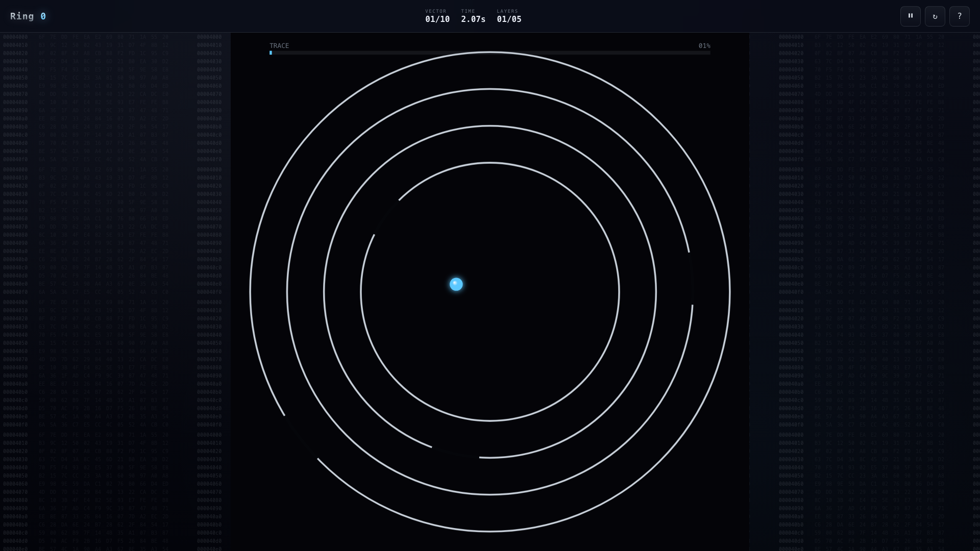Click the LAYERS 01/05 counter

[509, 16]
